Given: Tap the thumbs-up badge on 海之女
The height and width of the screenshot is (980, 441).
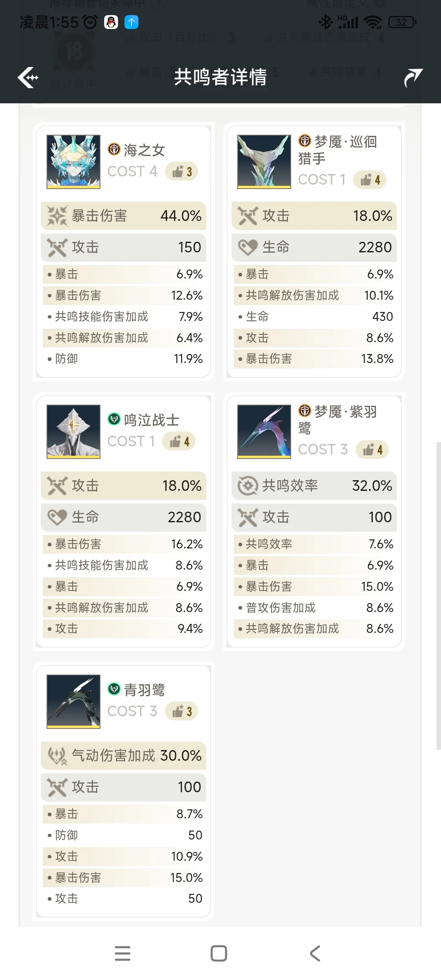Looking at the screenshot, I should 182,171.
